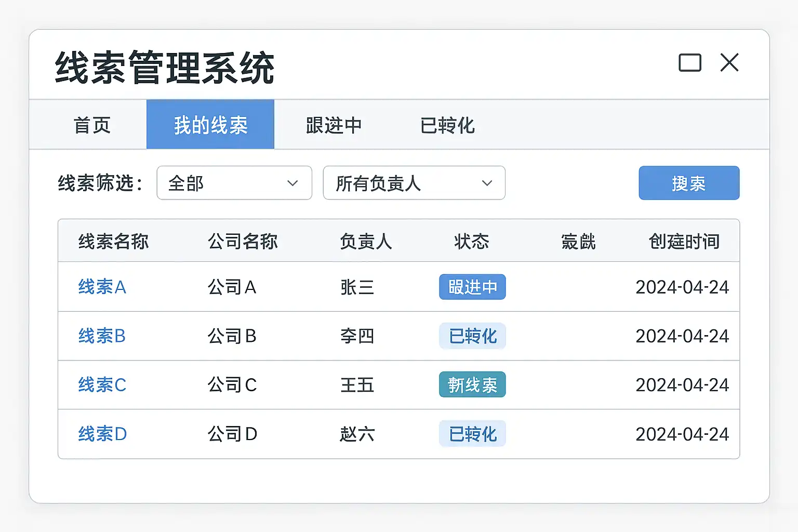Select the 我的线索 tab
Viewport: 798px width, 532px height.
click(210, 125)
